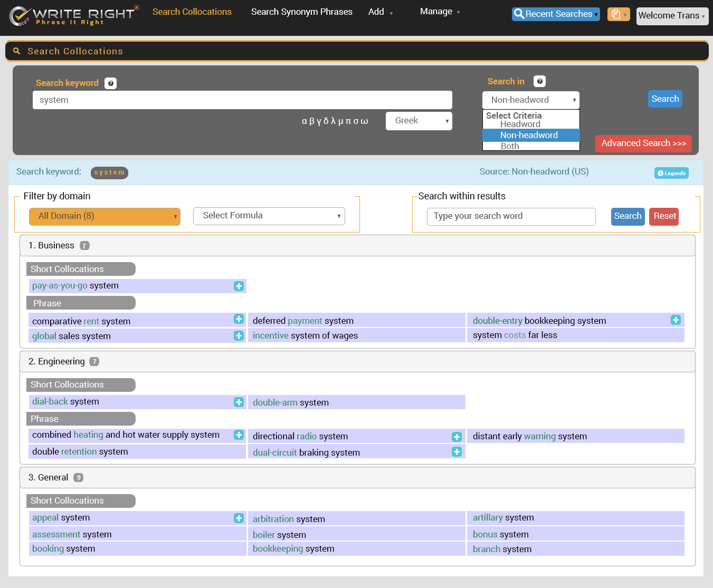Open Search Synonym Phrases page

pos(301,12)
